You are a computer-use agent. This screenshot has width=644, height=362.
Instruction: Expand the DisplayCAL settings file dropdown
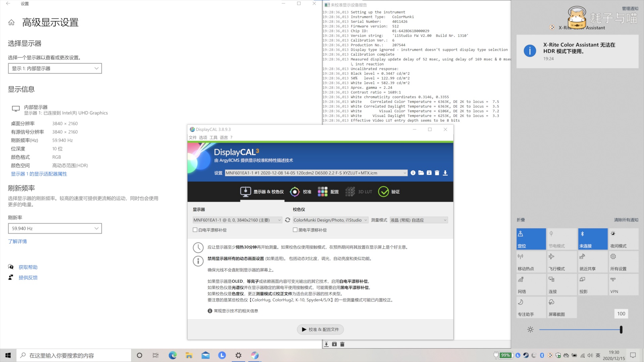click(316, 173)
